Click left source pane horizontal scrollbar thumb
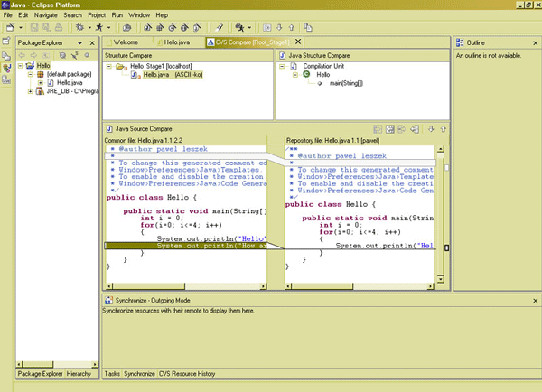The width and height of the screenshot is (542, 392). click(148, 286)
